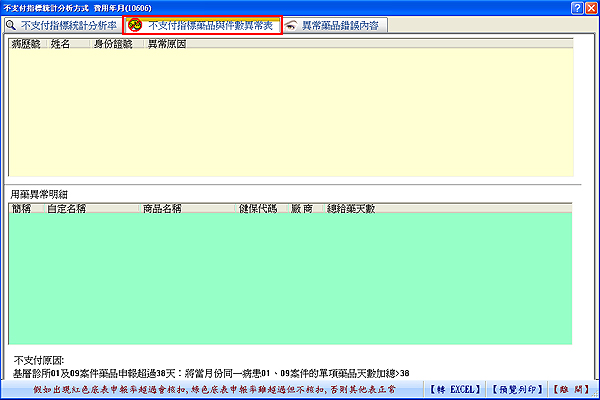
Task: Sort by 病歷號 column header
Action: tap(26, 45)
